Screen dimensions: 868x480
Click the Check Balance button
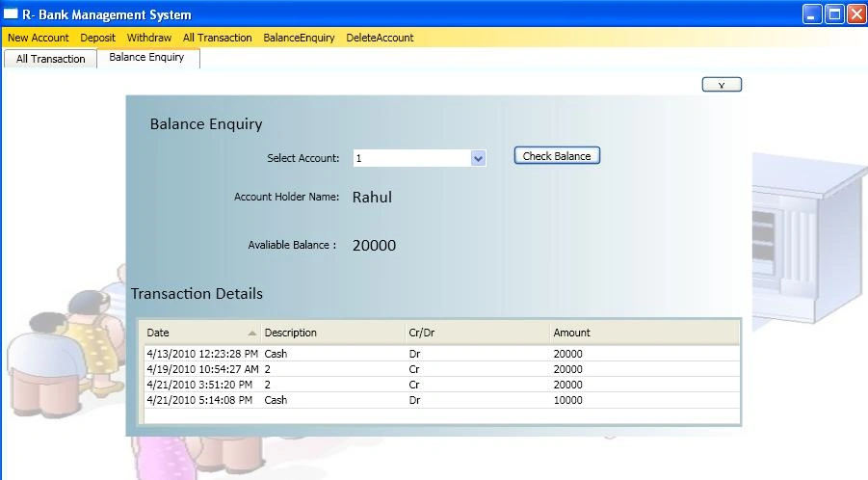pyautogui.click(x=557, y=155)
